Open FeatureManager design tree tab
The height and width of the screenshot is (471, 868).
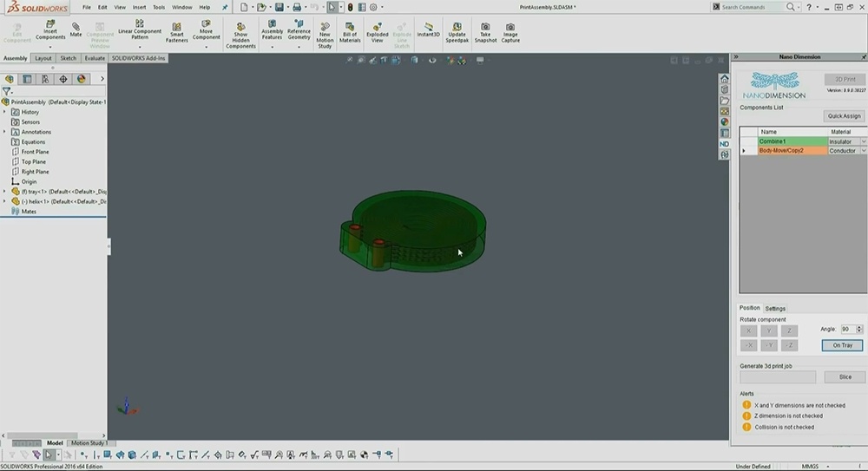[10, 79]
